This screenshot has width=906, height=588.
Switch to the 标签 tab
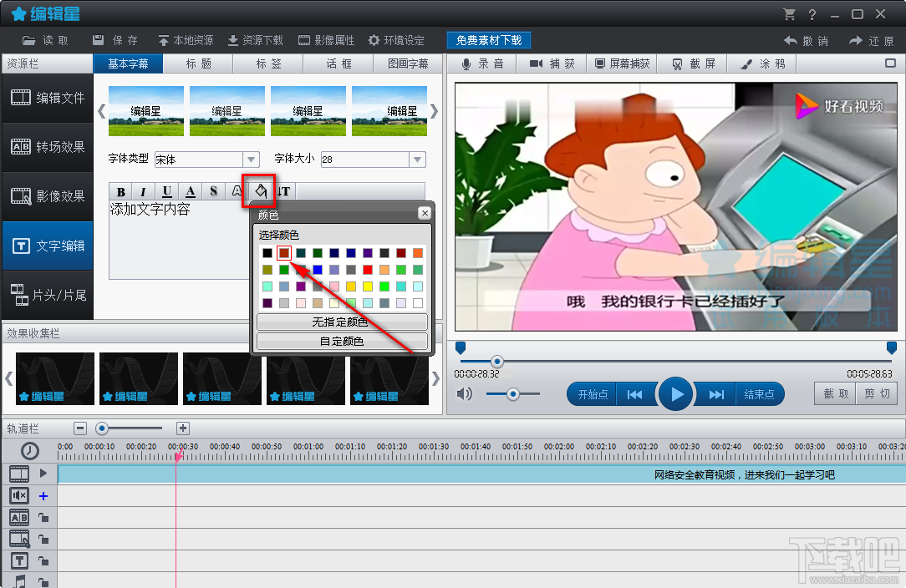(268, 63)
